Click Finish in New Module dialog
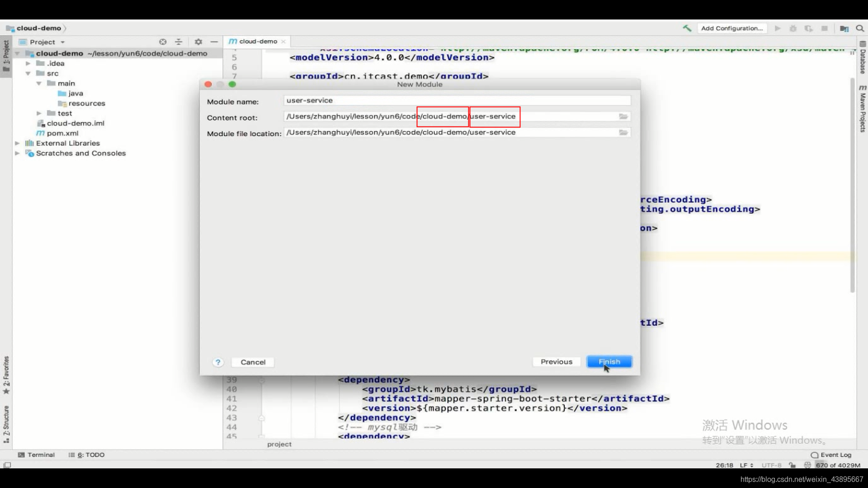The height and width of the screenshot is (488, 868). click(x=609, y=361)
